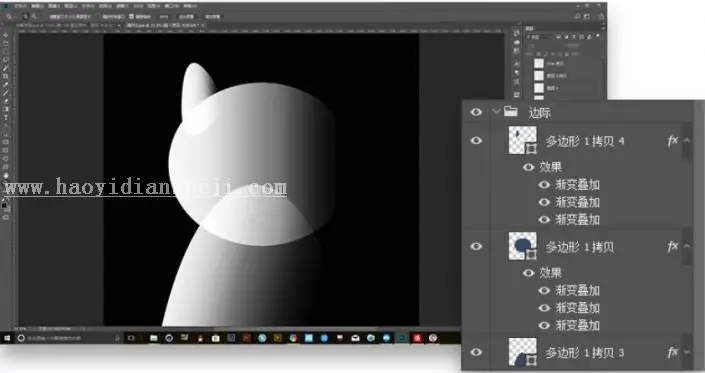Toggle 效果 visibility under 多边形 1 拷贝 4
705x373 pixels.
528,167
